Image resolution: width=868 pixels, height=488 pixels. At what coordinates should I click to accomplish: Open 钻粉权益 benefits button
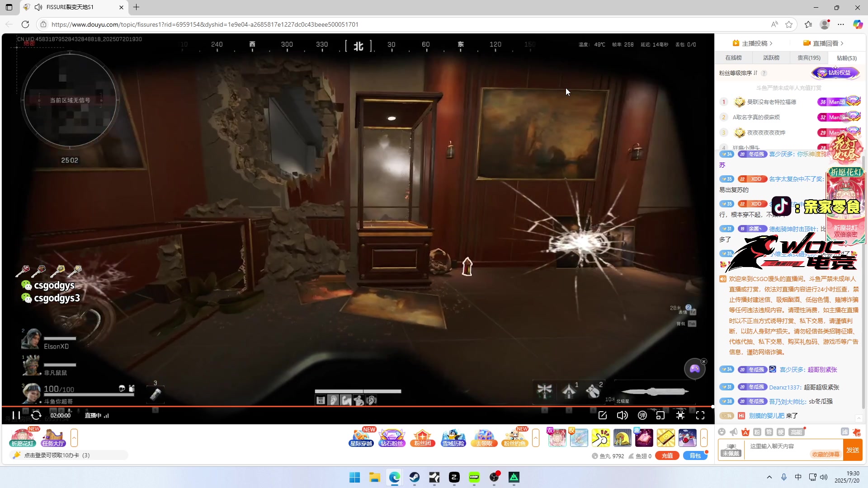coord(835,73)
